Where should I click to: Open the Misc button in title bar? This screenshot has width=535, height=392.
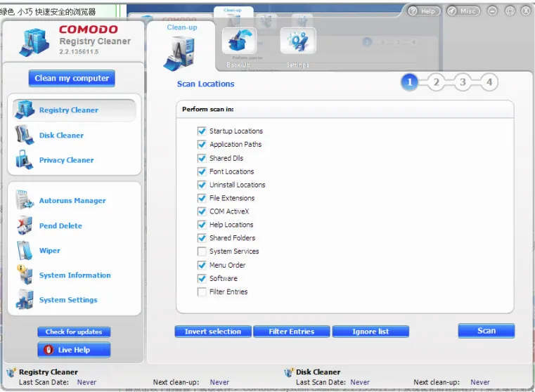pyautogui.click(x=463, y=11)
